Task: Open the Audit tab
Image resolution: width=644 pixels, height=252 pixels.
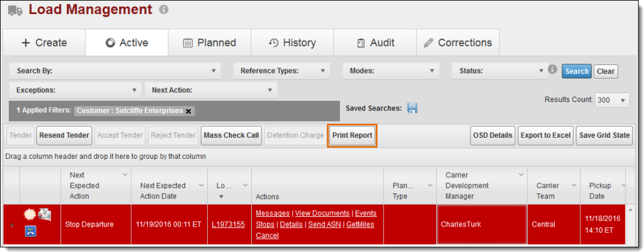Action: click(x=376, y=43)
